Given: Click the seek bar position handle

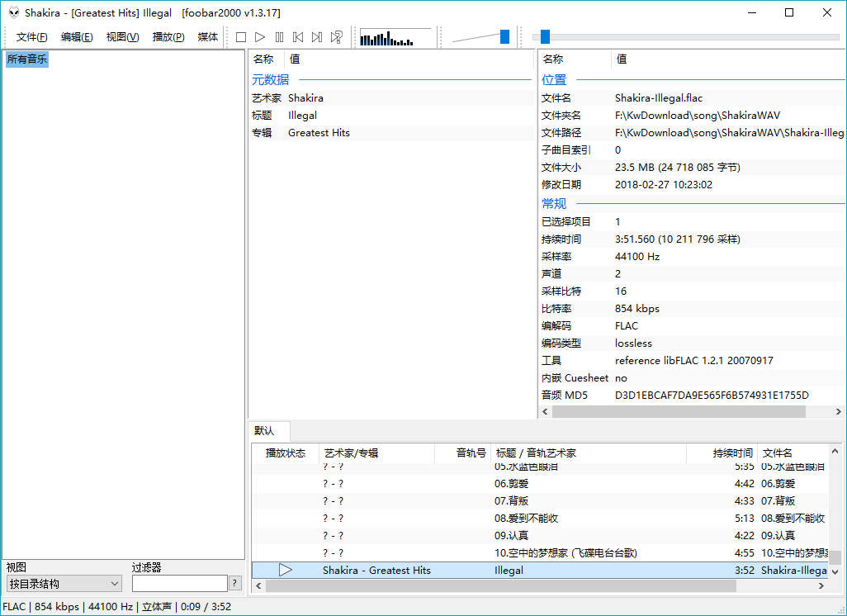Looking at the screenshot, I should (x=545, y=36).
